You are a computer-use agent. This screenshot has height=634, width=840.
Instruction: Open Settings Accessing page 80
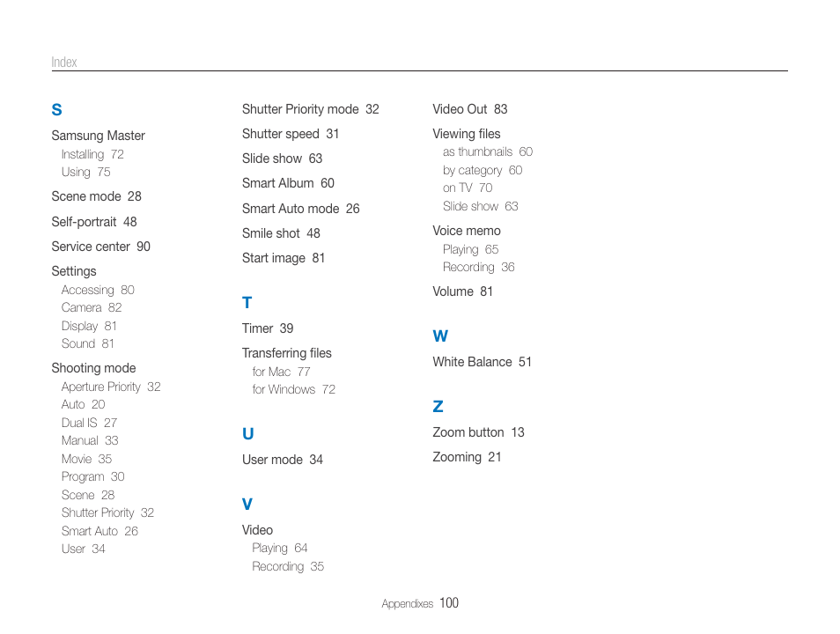point(98,290)
